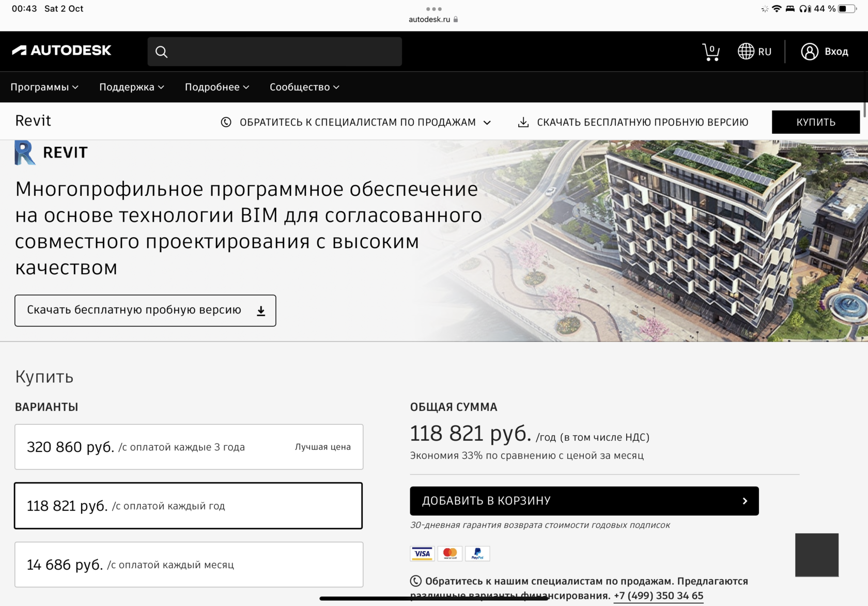The image size is (868, 606).
Task: Click into the search input field
Action: coord(275,52)
